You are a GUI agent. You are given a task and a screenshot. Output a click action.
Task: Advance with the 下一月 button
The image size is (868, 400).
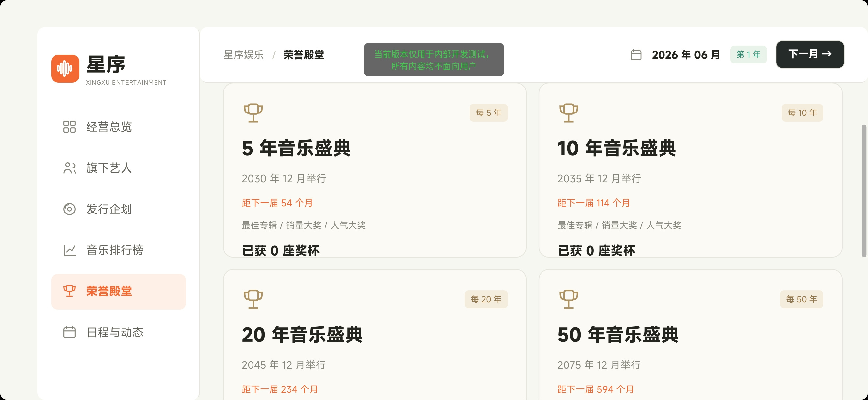coord(810,55)
